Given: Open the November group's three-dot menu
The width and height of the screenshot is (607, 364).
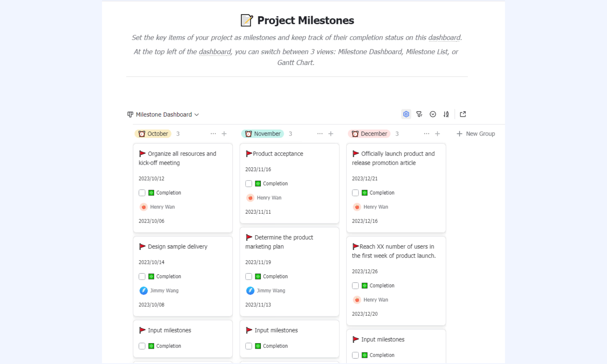Looking at the screenshot, I should point(320,134).
